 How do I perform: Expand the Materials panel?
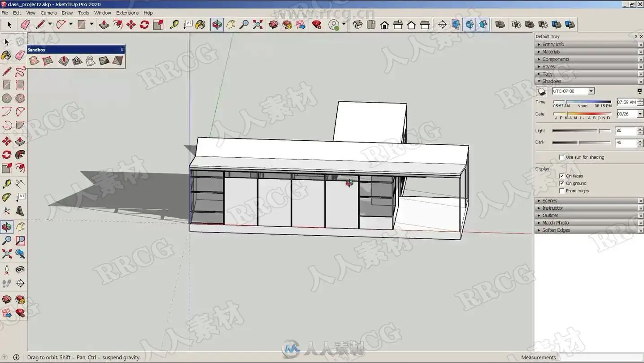tap(589, 52)
